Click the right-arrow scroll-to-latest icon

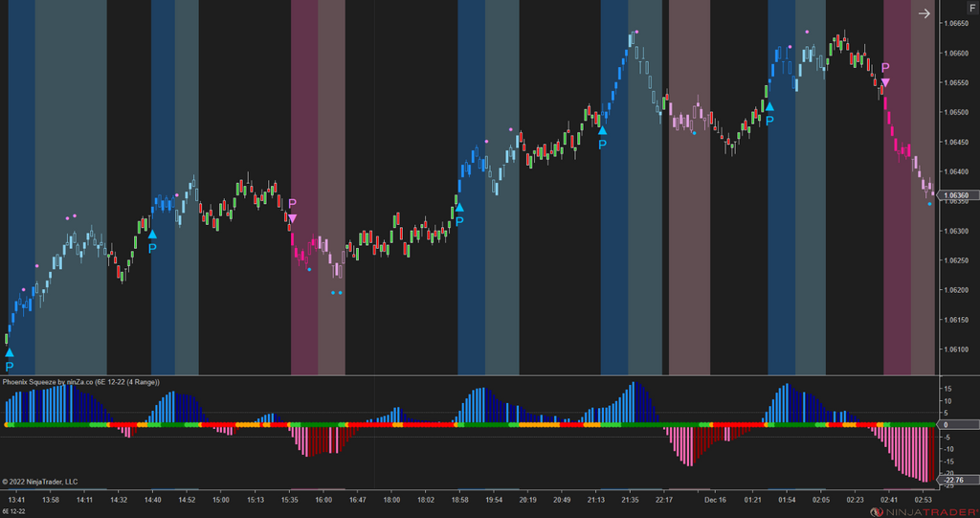(924, 13)
